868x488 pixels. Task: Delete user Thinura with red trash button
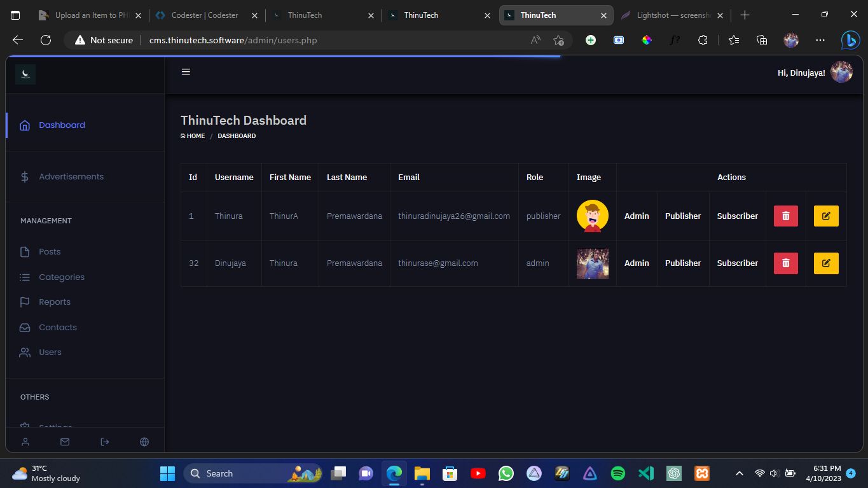(x=785, y=216)
